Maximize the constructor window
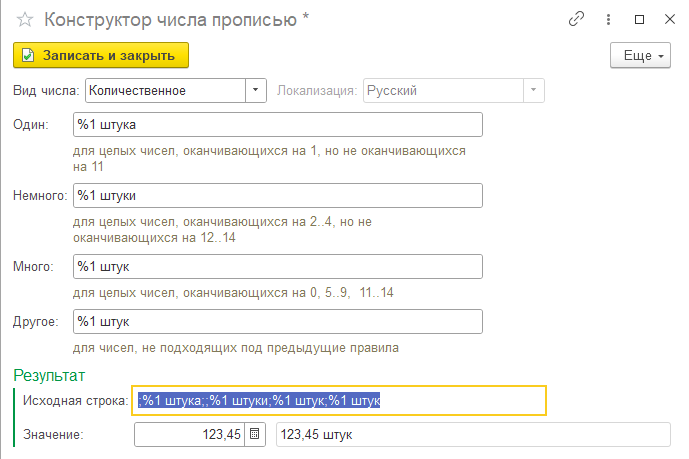The width and height of the screenshot is (689, 459). pos(639,19)
